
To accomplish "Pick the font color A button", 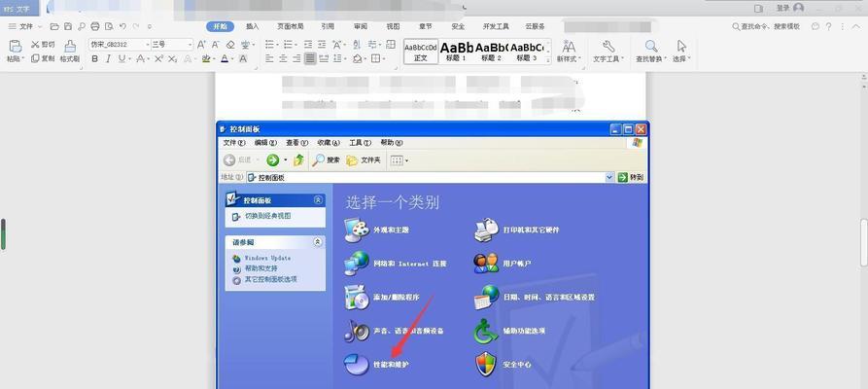I will 225,58.
